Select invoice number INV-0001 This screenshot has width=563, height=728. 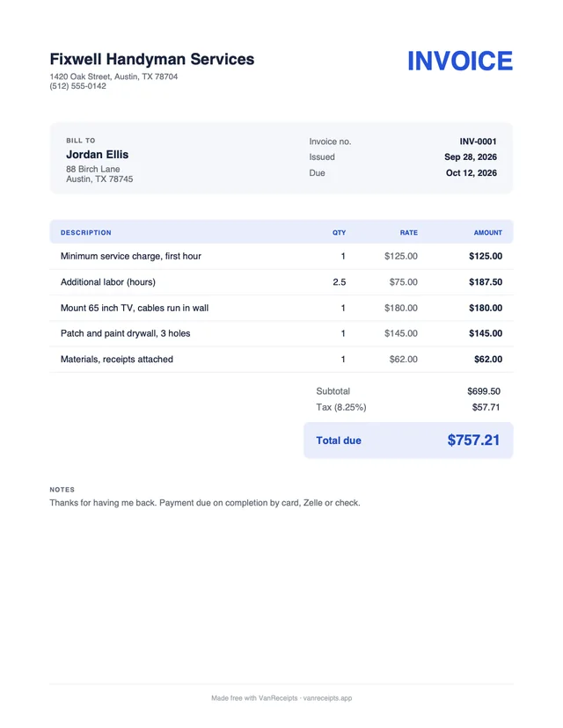click(478, 142)
